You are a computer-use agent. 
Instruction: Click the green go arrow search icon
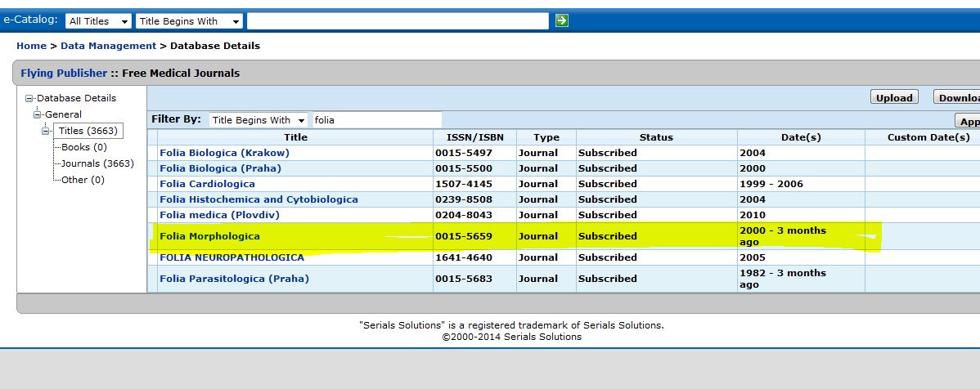[561, 20]
